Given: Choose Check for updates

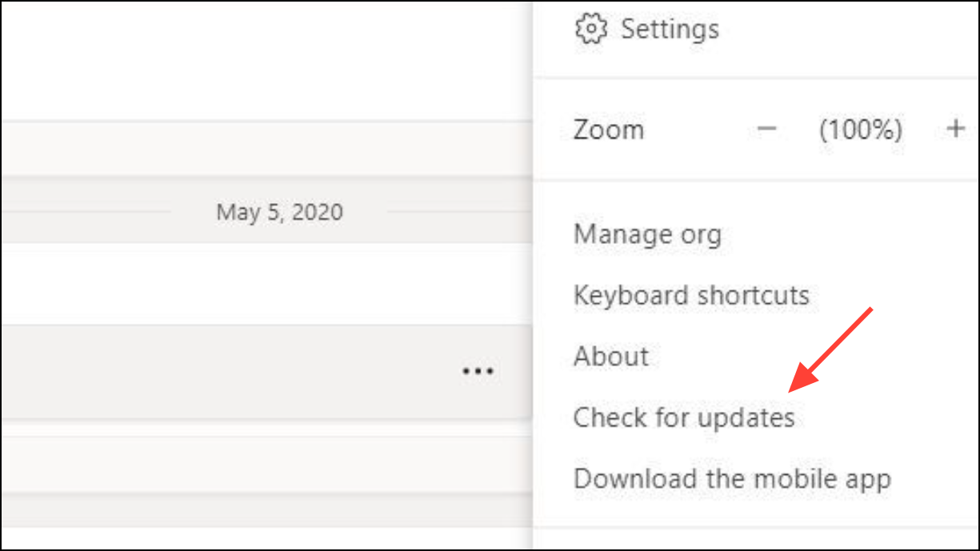Looking at the screenshot, I should click(684, 417).
